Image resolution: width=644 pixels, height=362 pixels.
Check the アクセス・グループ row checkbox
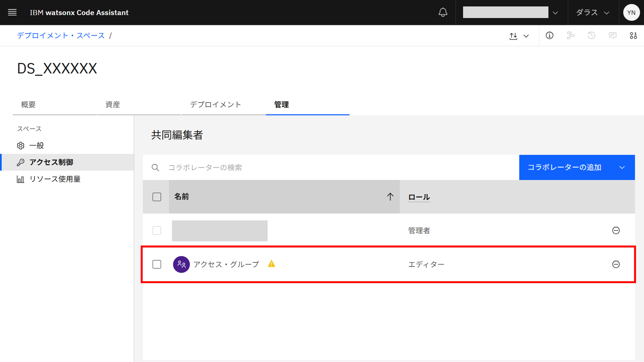pos(157,264)
